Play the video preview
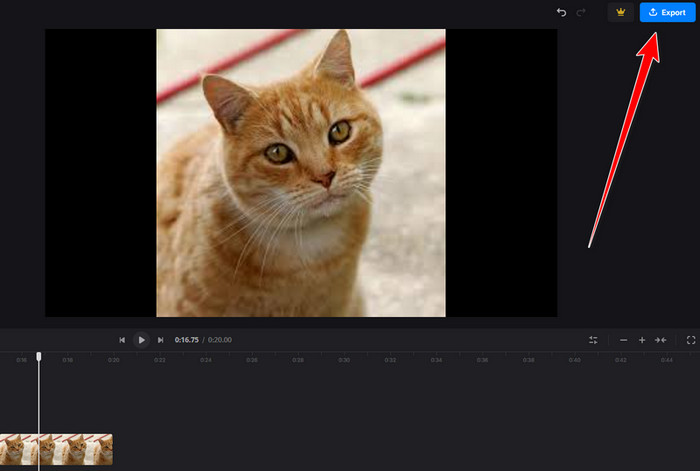700x471 pixels. (x=142, y=340)
